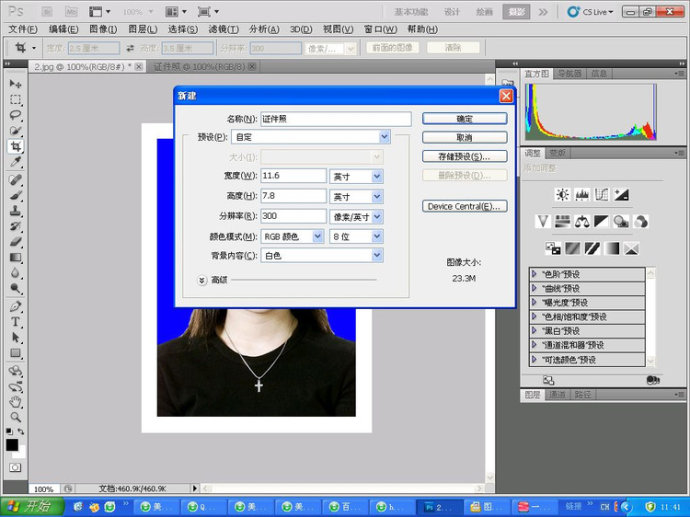Open the 预设 preset dropdown
This screenshot has height=517, width=690.
click(384, 137)
